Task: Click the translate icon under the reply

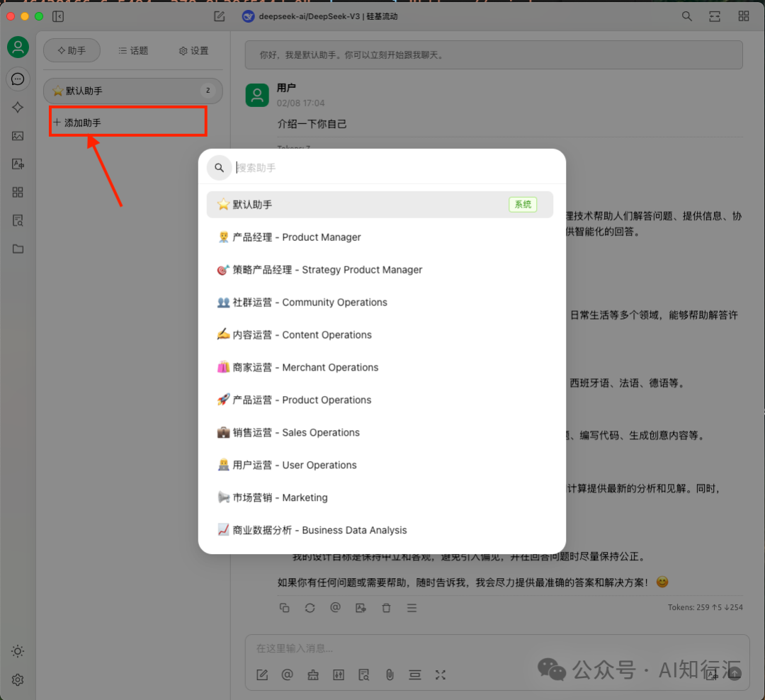Action: coord(361,608)
